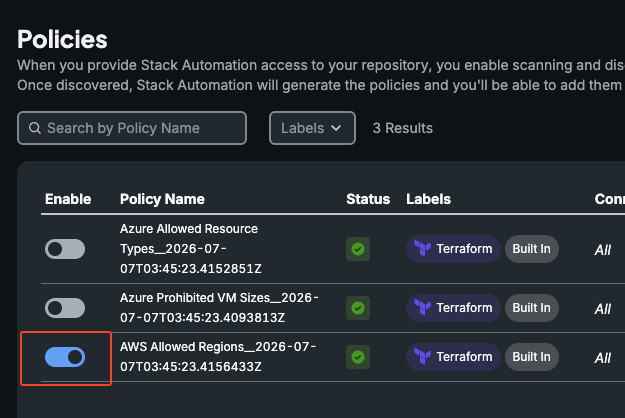Click the Labels column header

pyautogui.click(x=428, y=199)
